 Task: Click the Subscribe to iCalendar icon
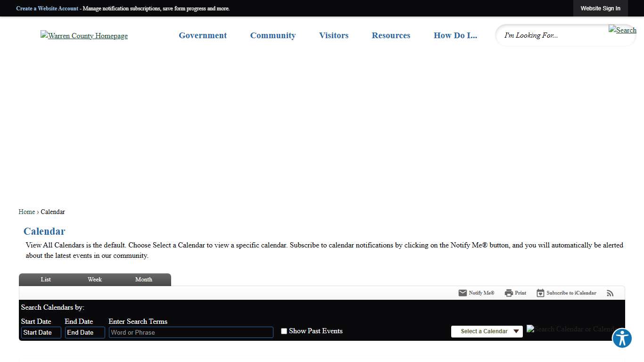point(540,293)
